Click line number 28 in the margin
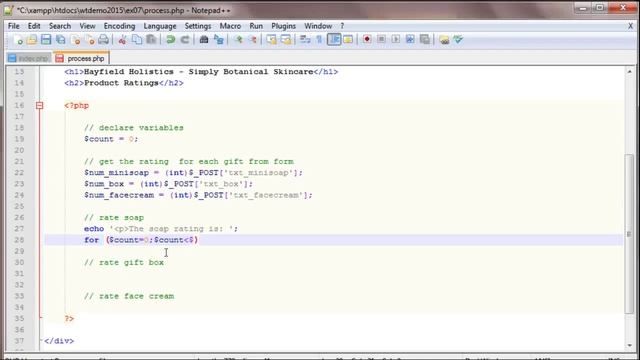 point(19,240)
